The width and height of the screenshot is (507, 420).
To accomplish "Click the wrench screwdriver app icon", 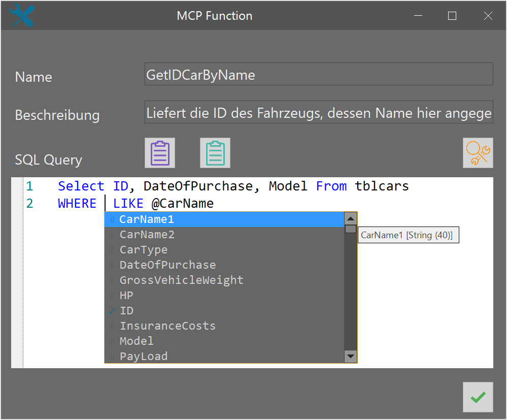I will tap(21, 15).
